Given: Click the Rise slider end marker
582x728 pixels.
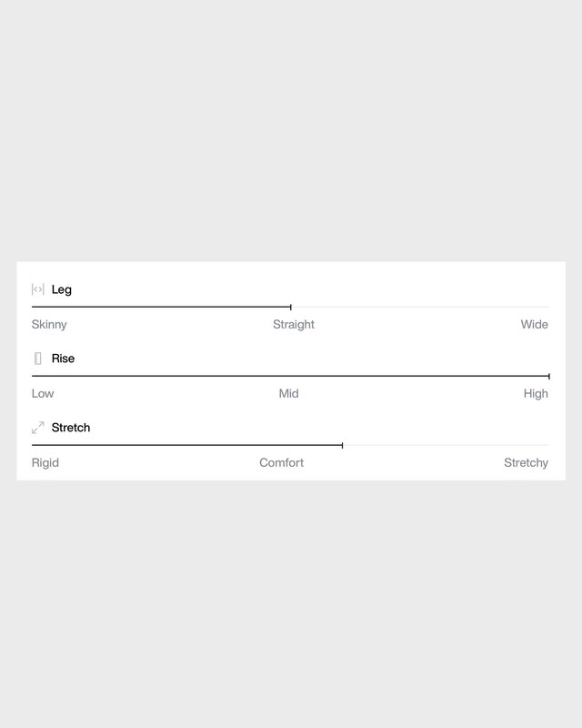Looking at the screenshot, I should (548, 376).
